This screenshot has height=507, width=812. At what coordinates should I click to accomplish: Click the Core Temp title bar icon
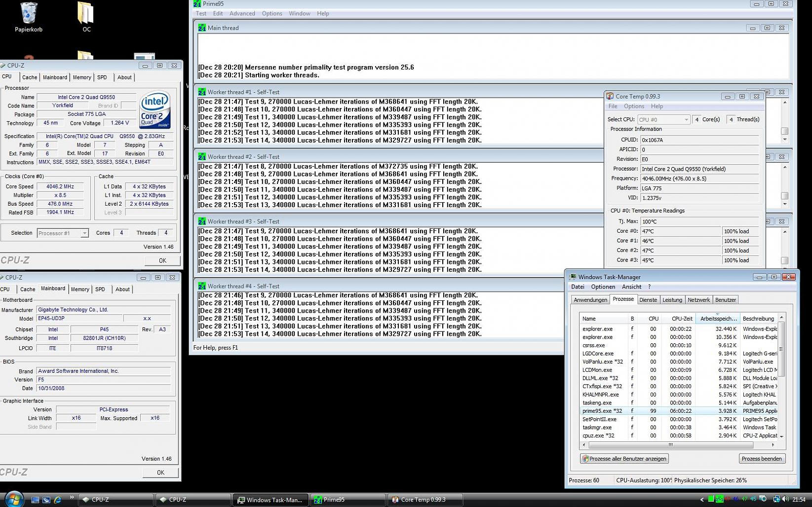point(610,96)
